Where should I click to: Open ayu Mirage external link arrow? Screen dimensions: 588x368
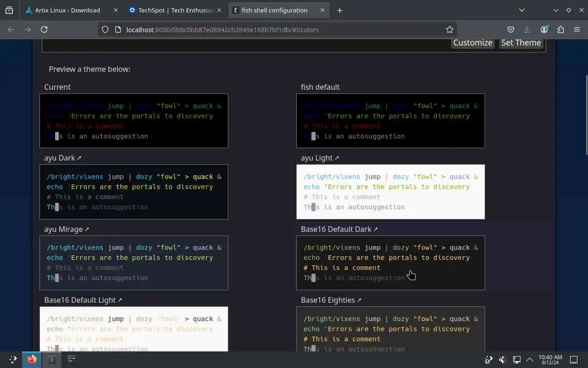(x=87, y=229)
